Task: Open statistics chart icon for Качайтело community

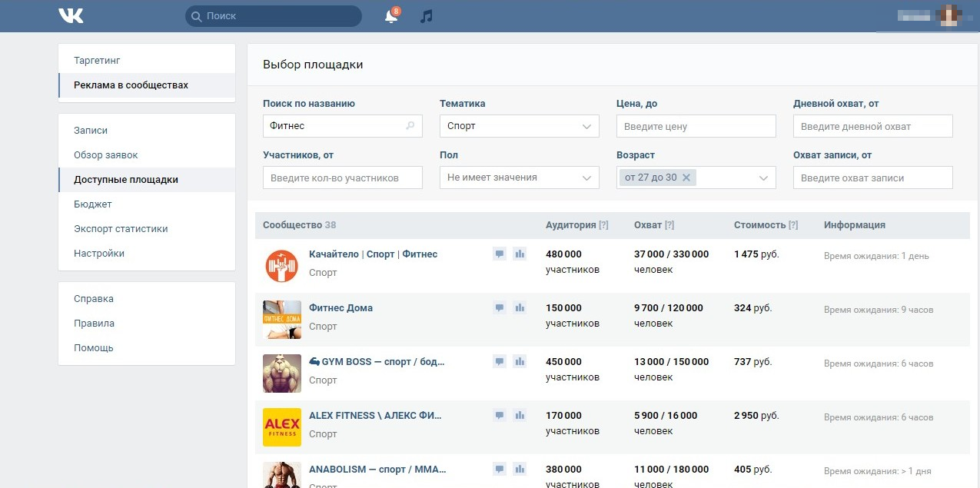Action: point(520,254)
